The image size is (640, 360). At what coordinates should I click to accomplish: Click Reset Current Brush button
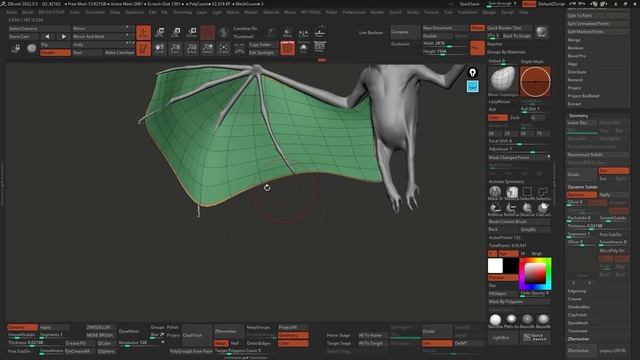coord(519,222)
